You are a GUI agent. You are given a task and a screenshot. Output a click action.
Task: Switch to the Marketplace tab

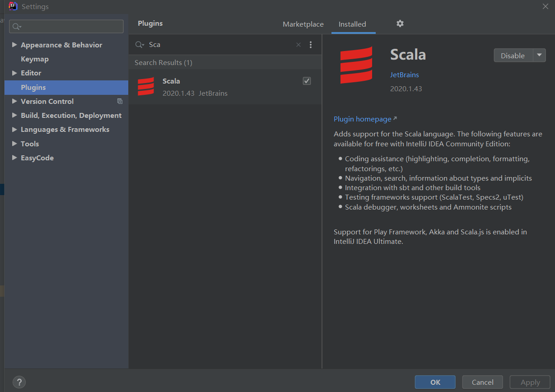(x=303, y=24)
